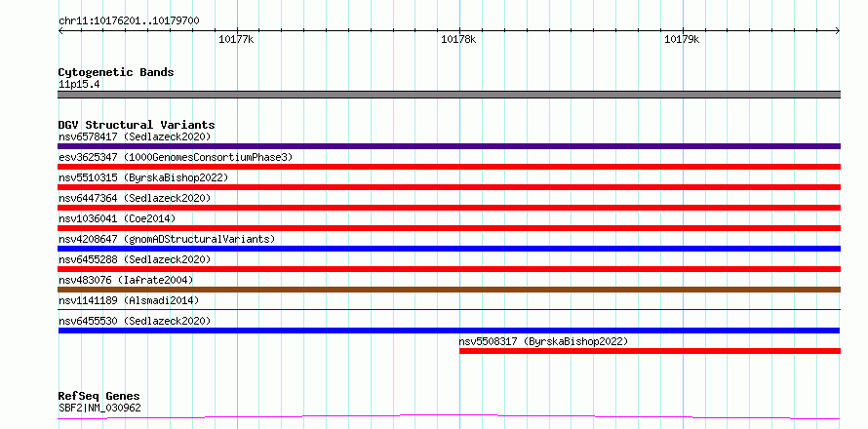Click the RefSeq Genes track title
868x429 pixels.
99,397
